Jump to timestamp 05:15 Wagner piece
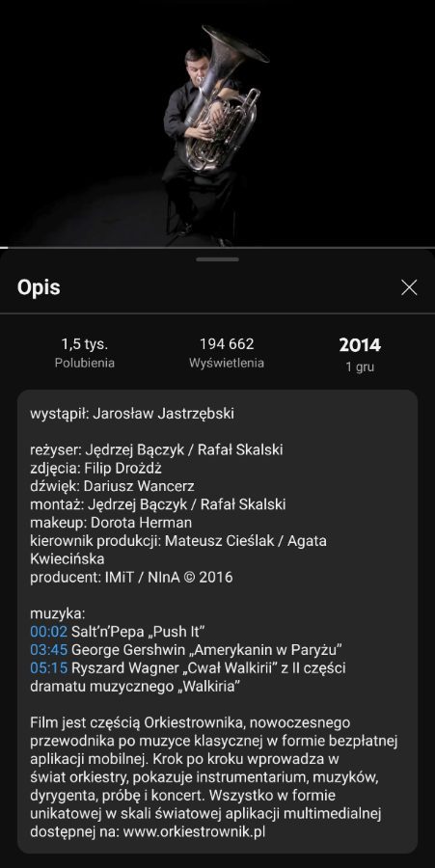 point(48,668)
